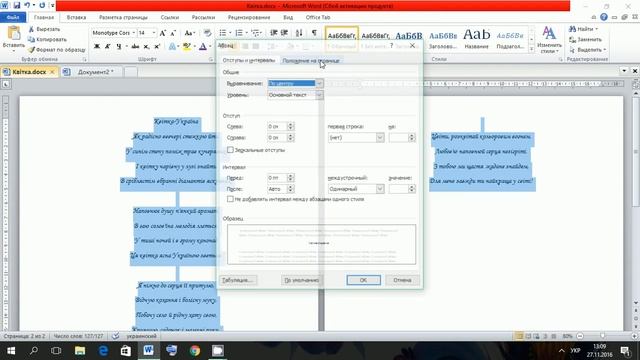
Task: Click the Слева indent spinner arrows
Action: [x=290, y=127]
